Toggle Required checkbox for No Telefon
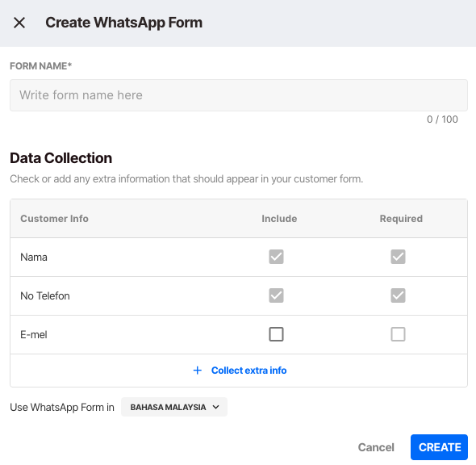The image size is (476, 465). pyautogui.click(x=398, y=295)
